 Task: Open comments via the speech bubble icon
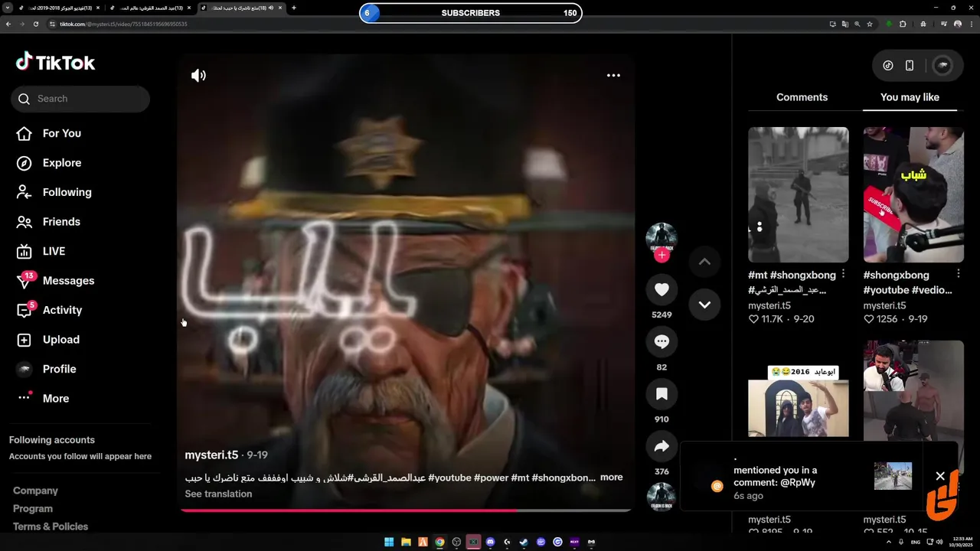[x=661, y=341]
